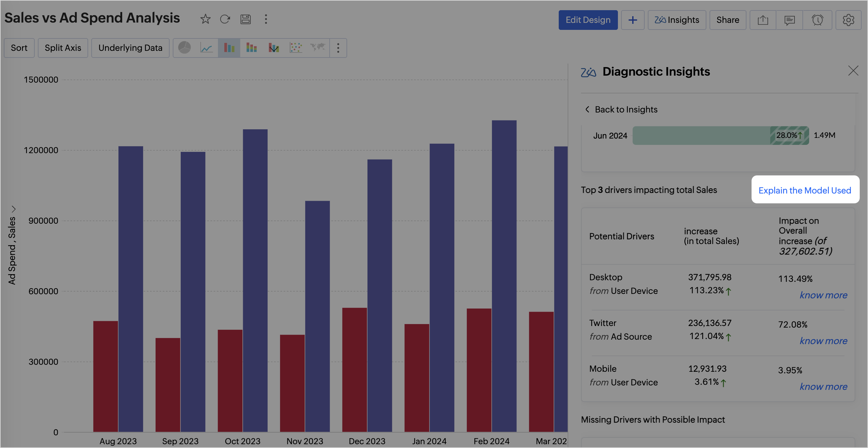
Task: Mark the report as favorite with the star icon
Action: click(205, 19)
